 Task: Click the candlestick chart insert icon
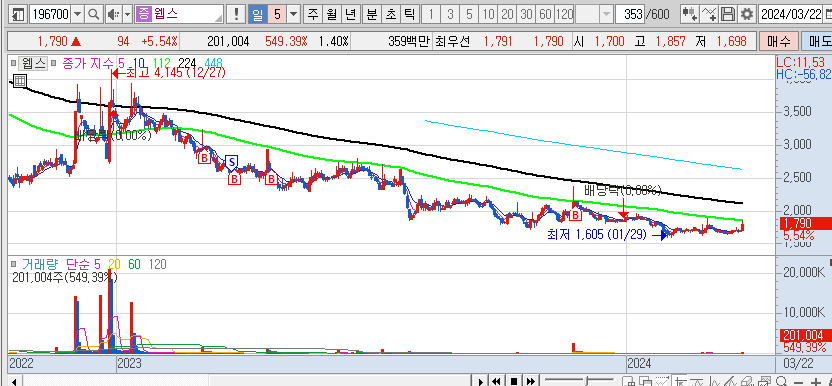(x=690, y=14)
